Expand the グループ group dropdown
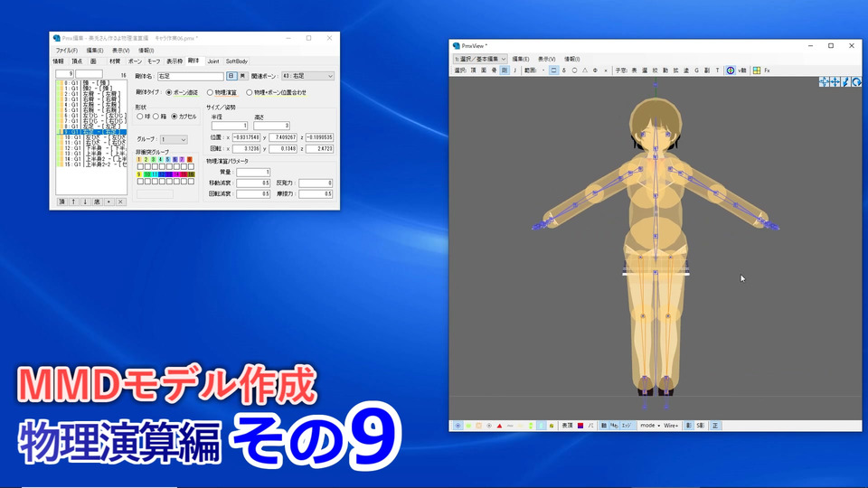The height and width of the screenshot is (488, 868). coord(174,139)
